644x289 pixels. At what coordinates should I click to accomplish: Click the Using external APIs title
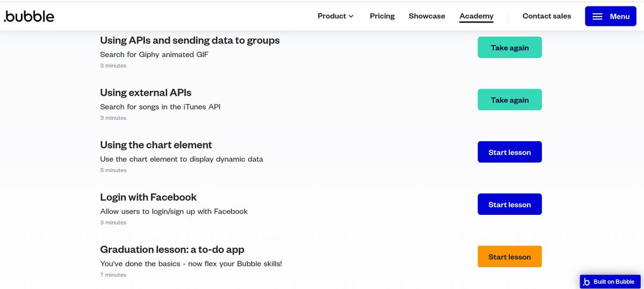click(145, 92)
